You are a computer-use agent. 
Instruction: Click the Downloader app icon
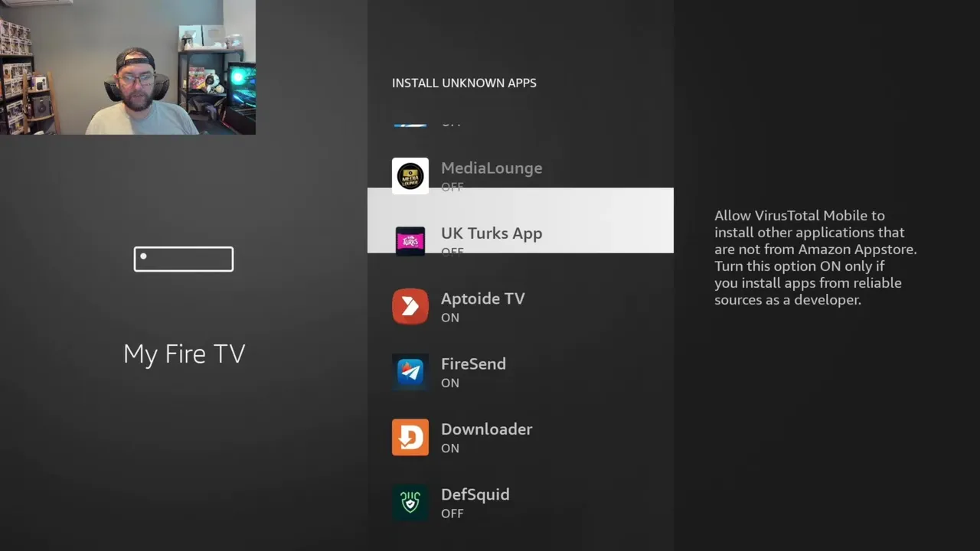tap(410, 437)
